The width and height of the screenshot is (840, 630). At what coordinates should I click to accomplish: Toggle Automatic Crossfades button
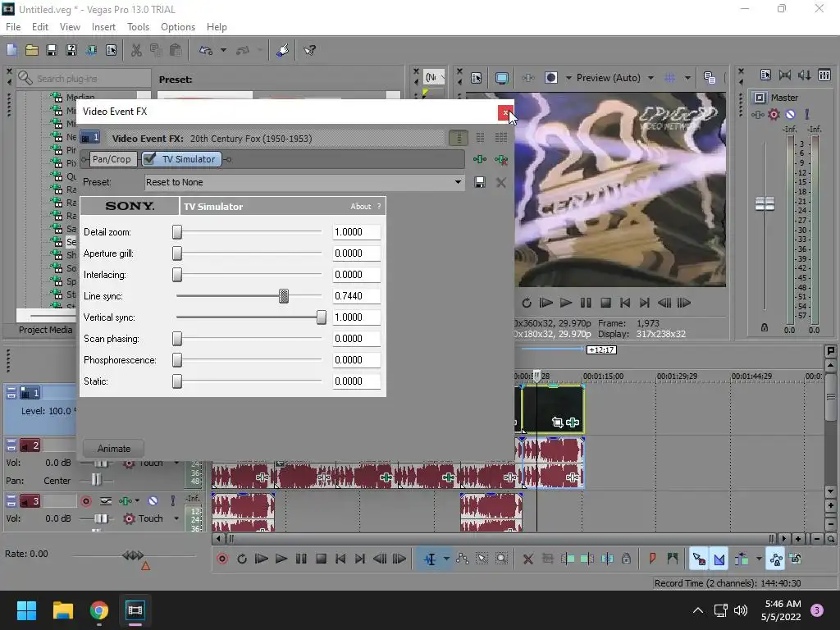coord(719,559)
